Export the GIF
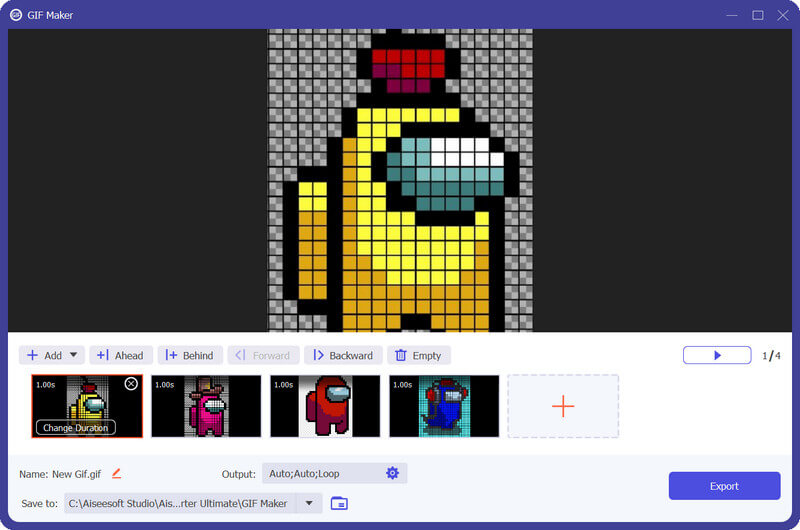The width and height of the screenshot is (800, 530). [x=724, y=486]
